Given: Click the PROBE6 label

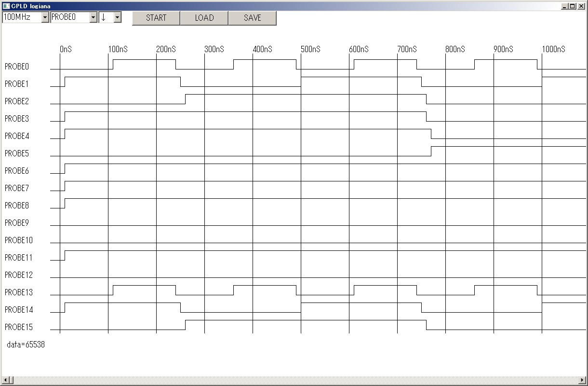Looking at the screenshot, I should point(17,171).
